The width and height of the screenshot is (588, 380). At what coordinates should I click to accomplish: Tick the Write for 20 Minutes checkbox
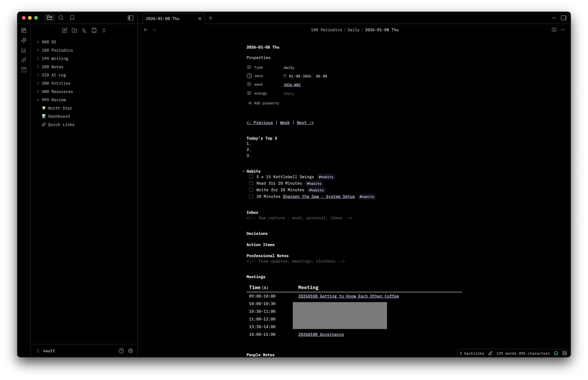coord(251,190)
